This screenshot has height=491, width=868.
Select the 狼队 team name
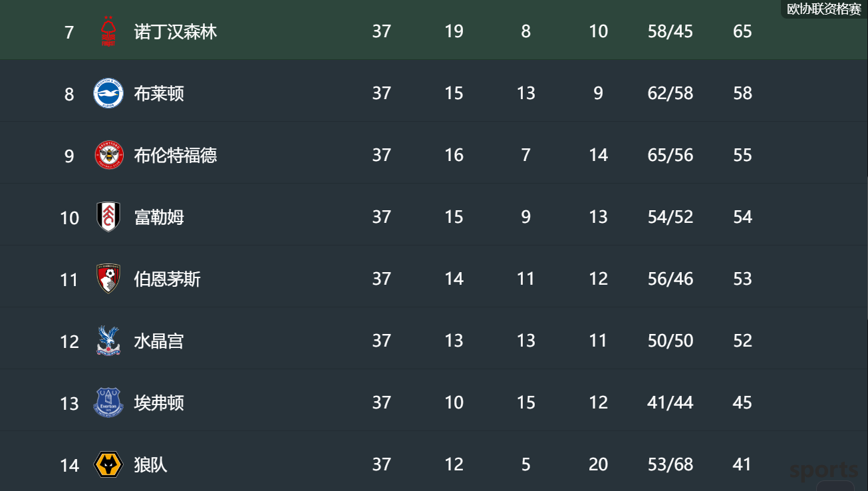[151, 464]
